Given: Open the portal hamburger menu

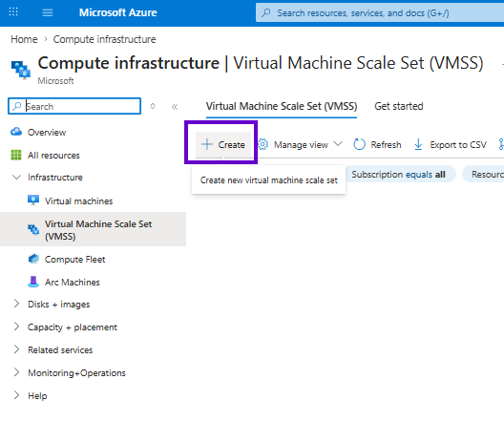Looking at the screenshot, I should pyautogui.click(x=48, y=12).
